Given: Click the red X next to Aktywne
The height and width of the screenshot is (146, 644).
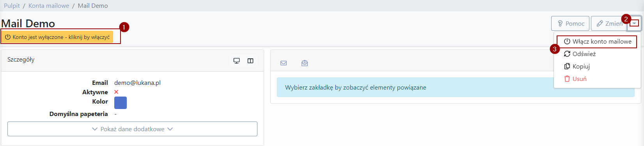Looking at the screenshot, I should 116,92.
